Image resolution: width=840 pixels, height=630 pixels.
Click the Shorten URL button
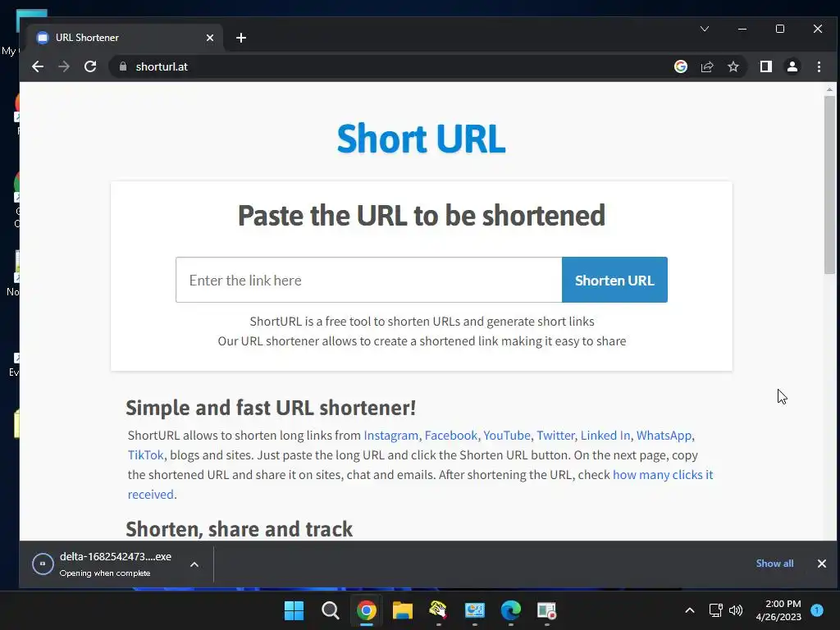pos(614,280)
